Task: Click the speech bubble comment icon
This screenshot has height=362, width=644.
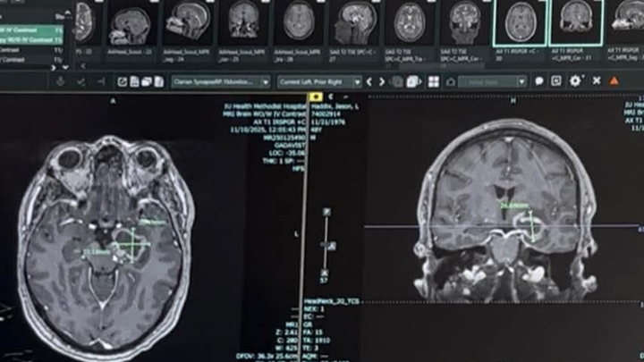Action: click(x=539, y=81)
